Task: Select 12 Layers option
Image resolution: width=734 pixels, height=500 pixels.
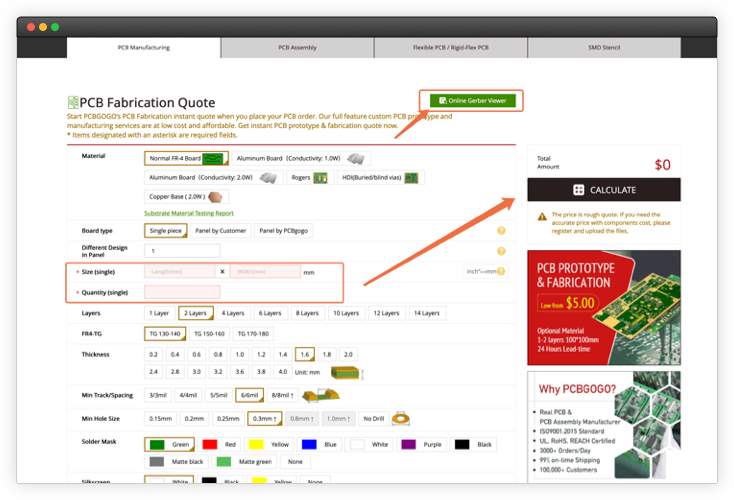Action: [x=386, y=313]
